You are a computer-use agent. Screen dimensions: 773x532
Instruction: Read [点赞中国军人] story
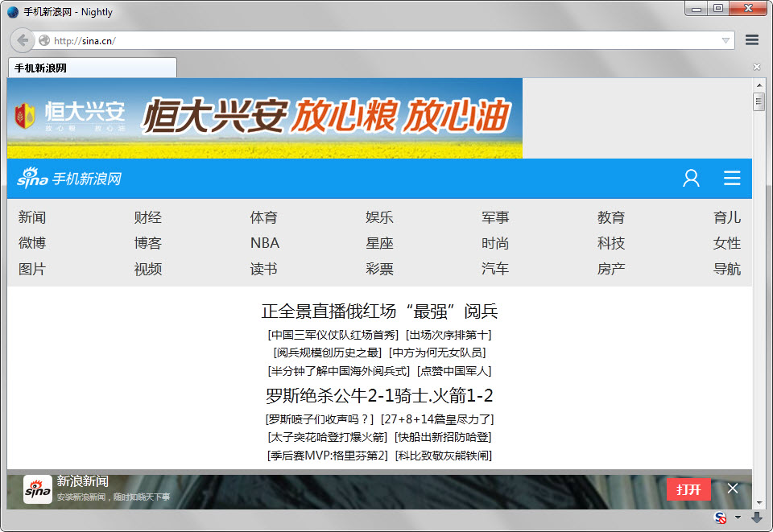click(x=454, y=371)
